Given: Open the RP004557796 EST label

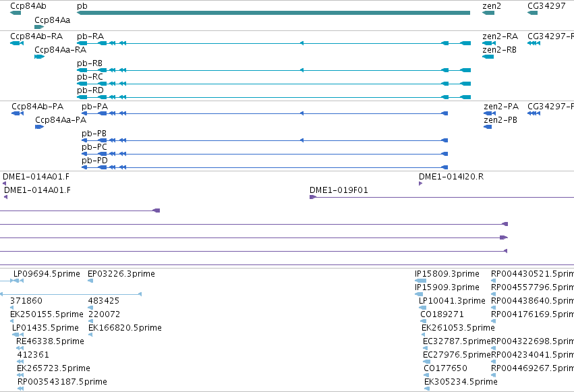Looking at the screenshot, I should [x=532, y=287].
